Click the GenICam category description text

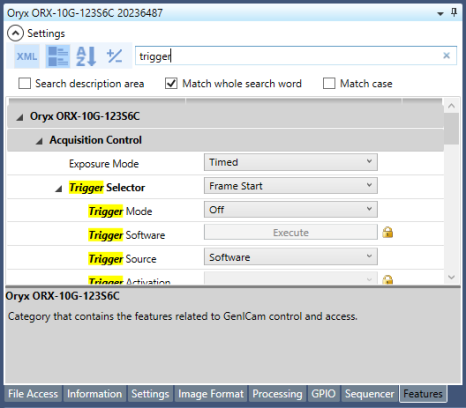coord(183,316)
